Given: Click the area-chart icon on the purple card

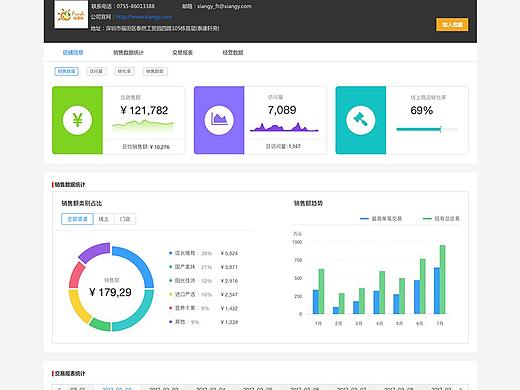Looking at the screenshot, I should [x=219, y=120].
